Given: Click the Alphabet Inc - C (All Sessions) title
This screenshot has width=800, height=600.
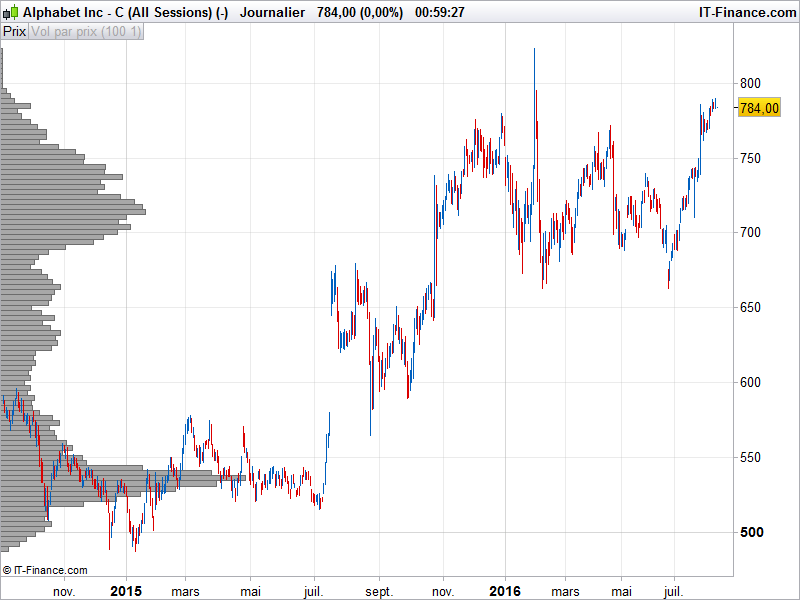Looking at the screenshot, I should point(126,12).
